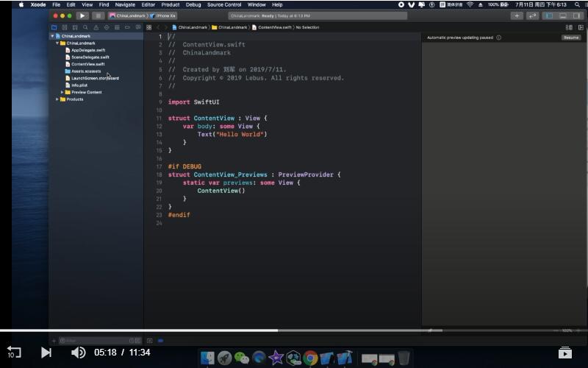Image resolution: width=588 pixels, height=368 pixels.
Task: Open Chrome from the Dock
Action: click(310, 358)
